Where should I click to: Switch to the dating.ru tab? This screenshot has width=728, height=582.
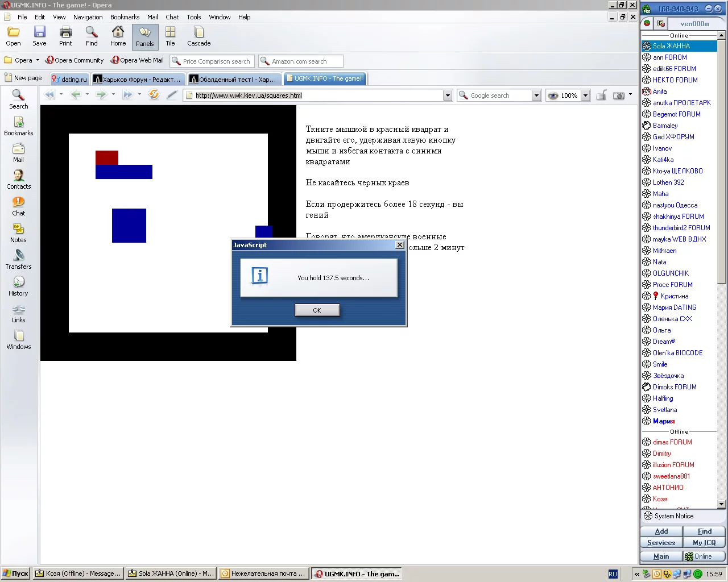tap(69, 79)
